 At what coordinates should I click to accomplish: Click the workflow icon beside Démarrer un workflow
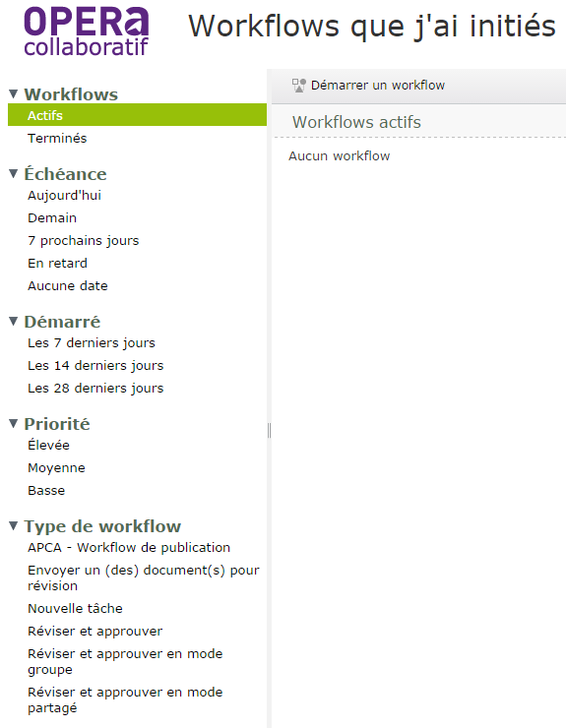coord(299,86)
